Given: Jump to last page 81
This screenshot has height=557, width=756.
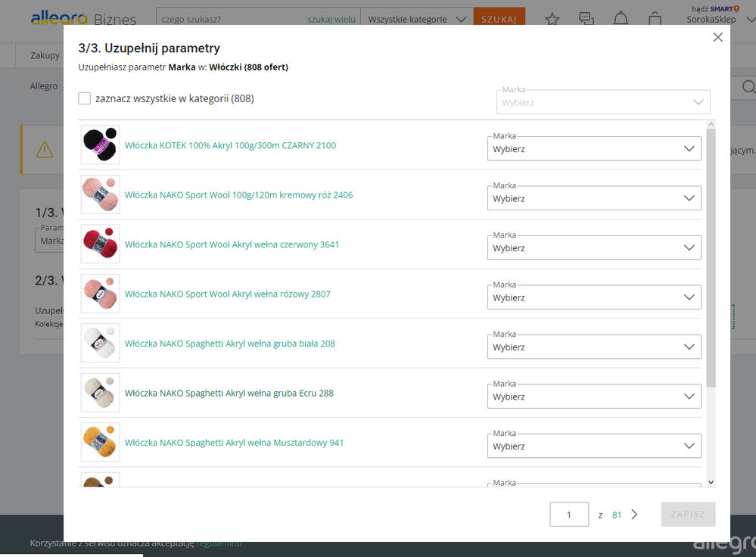Looking at the screenshot, I should pyautogui.click(x=617, y=515).
